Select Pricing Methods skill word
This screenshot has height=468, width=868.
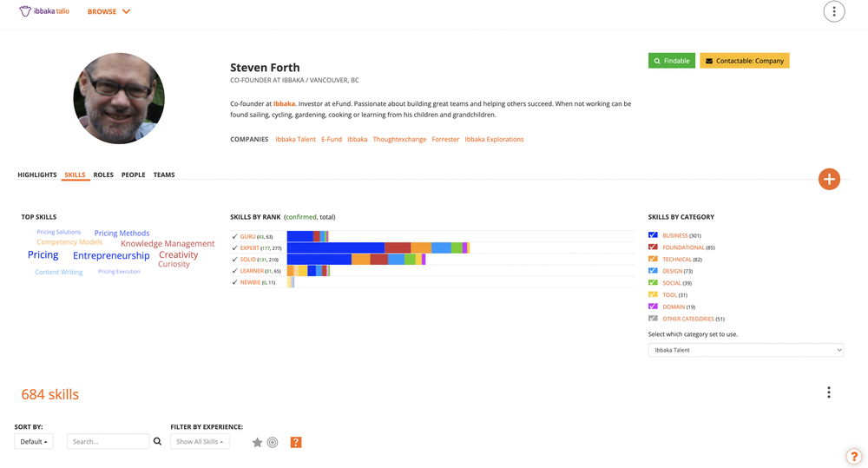click(x=122, y=234)
